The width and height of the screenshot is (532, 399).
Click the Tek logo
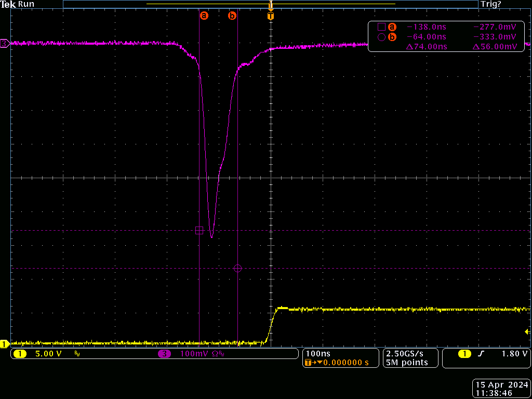[x=8, y=4]
